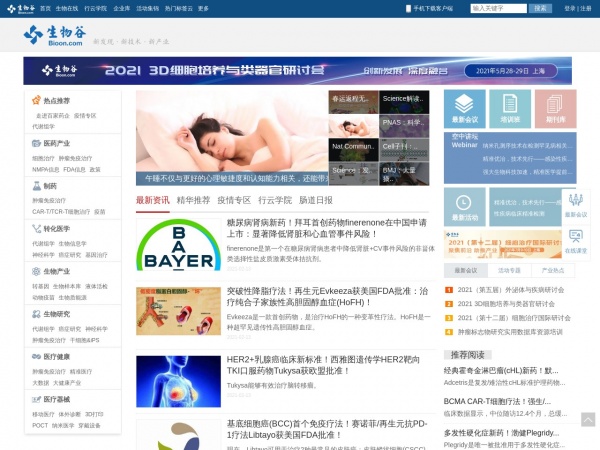Click the 输入关键字 search field

498,8
